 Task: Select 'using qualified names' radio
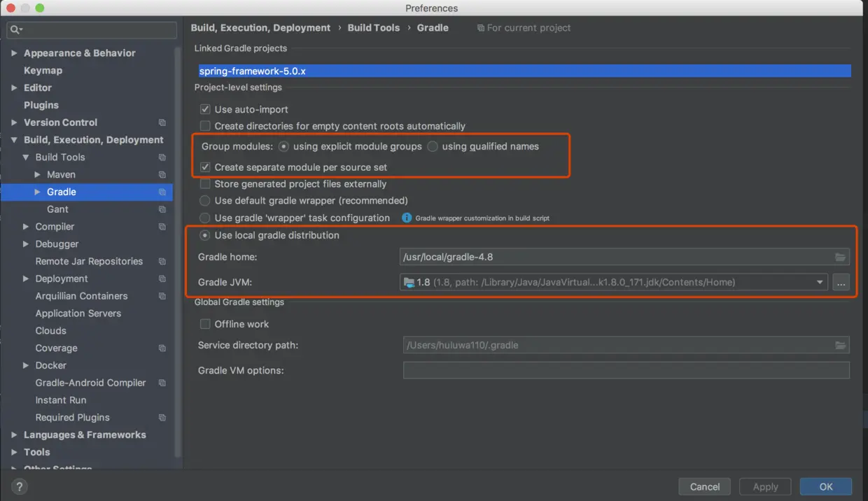433,147
